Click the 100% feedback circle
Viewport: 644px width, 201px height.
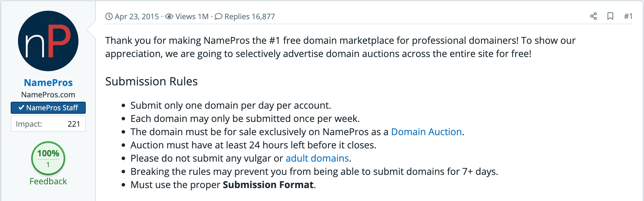[48, 158]
